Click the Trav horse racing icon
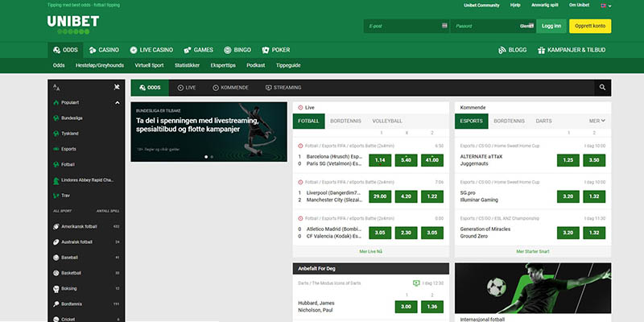This screenshot has width=644, height=322. [56, 196]
